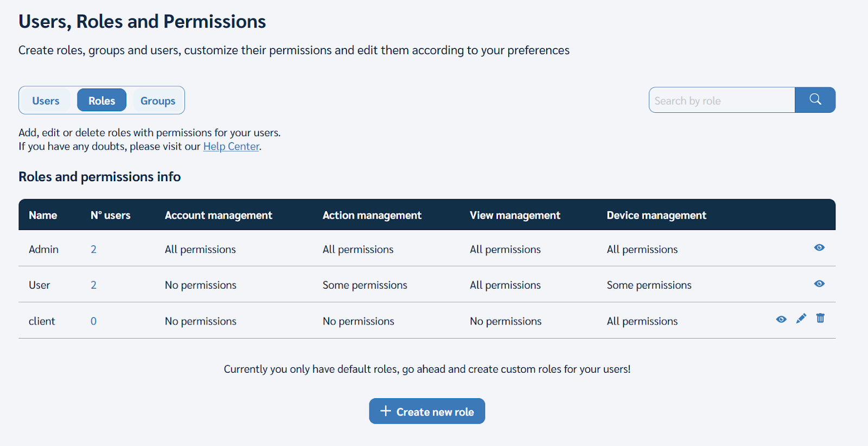868x446 pixels.
Task: Open the Groups tab
Action: (x=157, y=101)
